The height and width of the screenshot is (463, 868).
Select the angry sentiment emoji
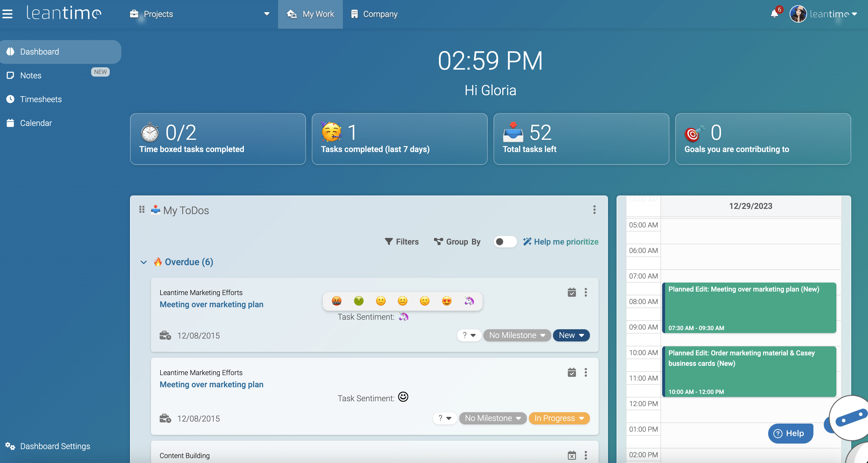337,301
